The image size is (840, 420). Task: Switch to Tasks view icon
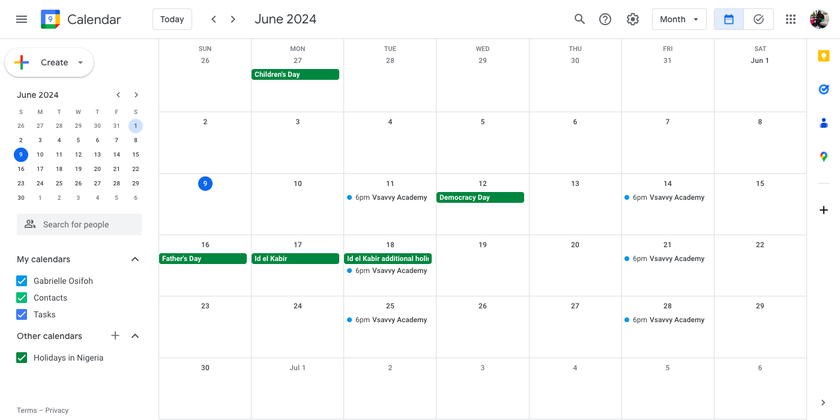coord(758,19)
